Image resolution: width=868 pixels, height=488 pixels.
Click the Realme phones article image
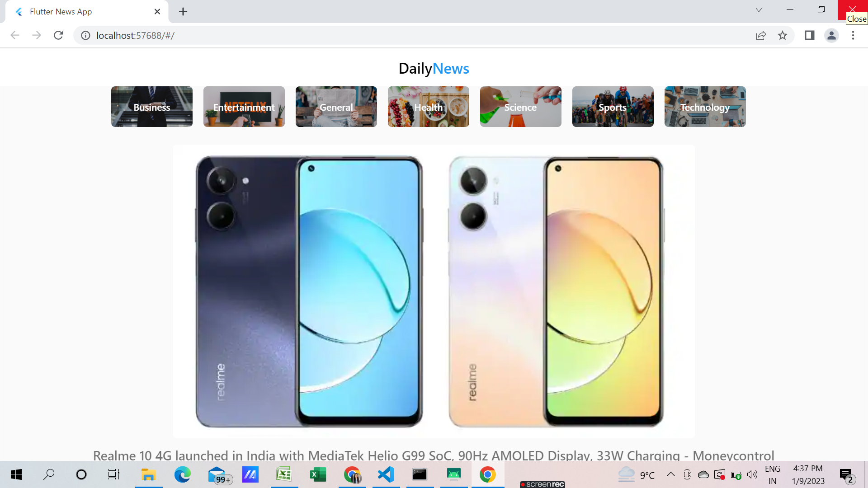pyautogui.click(x=434, y=291)
